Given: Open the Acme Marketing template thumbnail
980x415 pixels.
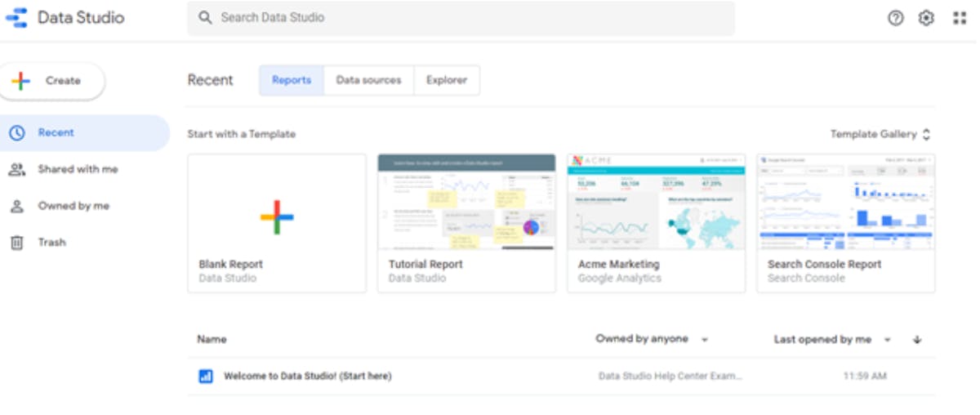Looking at the screenshot, I should click(656, 202).
